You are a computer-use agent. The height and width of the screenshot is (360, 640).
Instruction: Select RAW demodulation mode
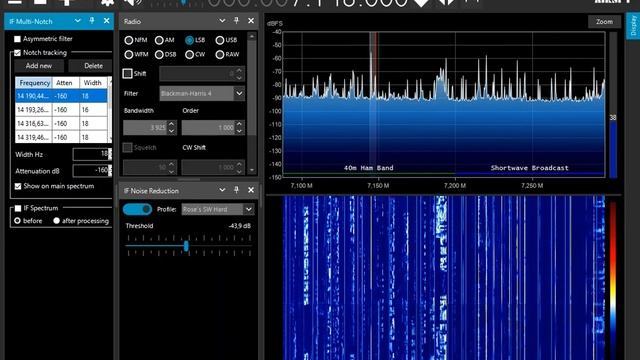[220, 54]
